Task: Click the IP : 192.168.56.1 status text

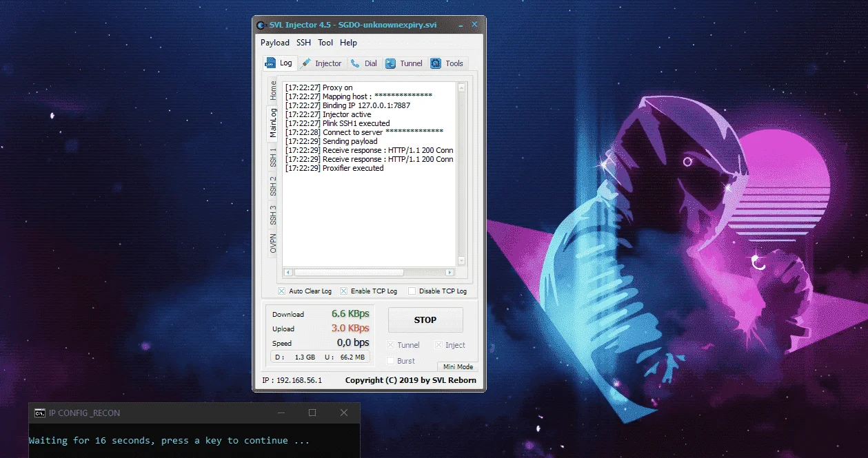Action: (292, 380)
